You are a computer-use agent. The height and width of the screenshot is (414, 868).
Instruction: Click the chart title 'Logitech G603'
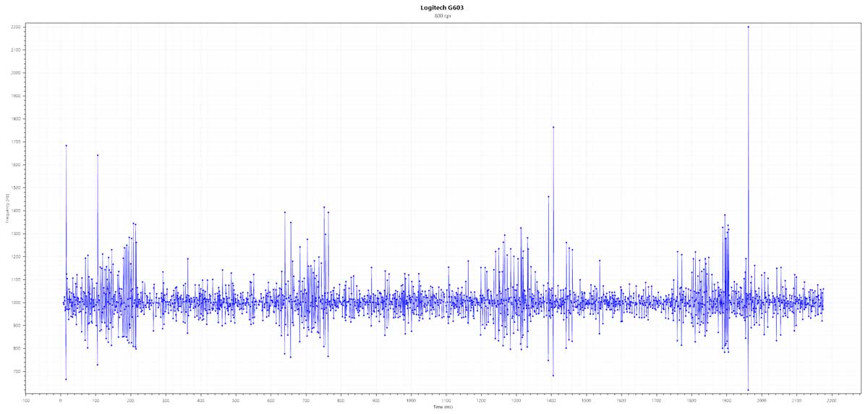[442, 7]
